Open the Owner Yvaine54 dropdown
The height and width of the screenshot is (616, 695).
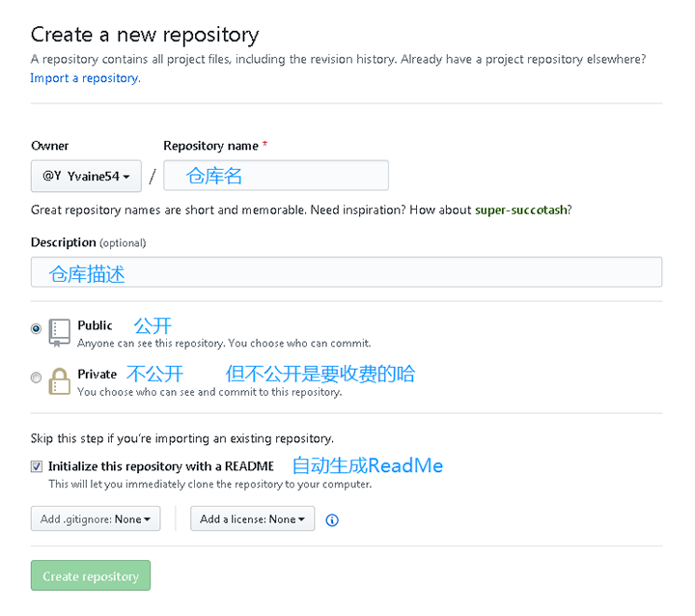click(86, 176)
